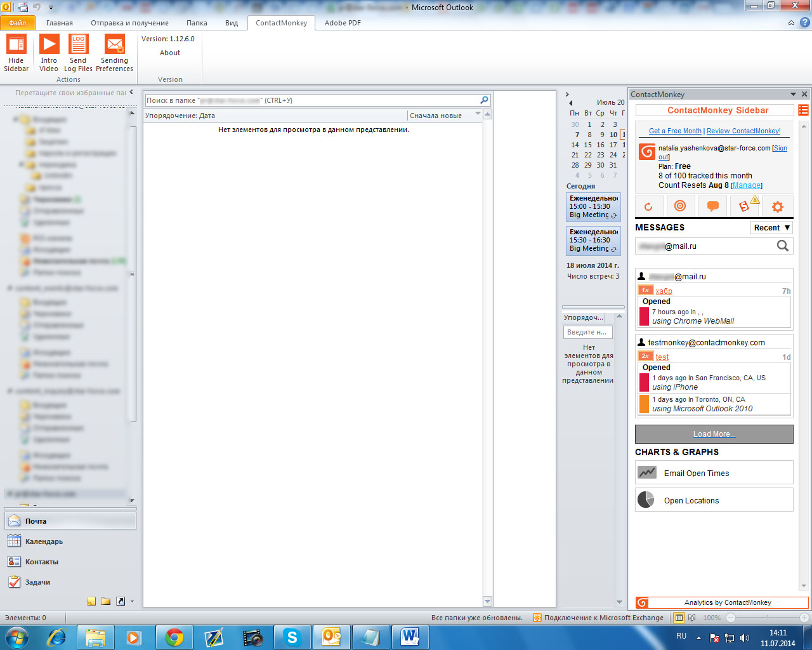Open navigation pane configure buttons dropdown arrow
The width and height of the screenshot is (812, 650).
pos(132,601)
